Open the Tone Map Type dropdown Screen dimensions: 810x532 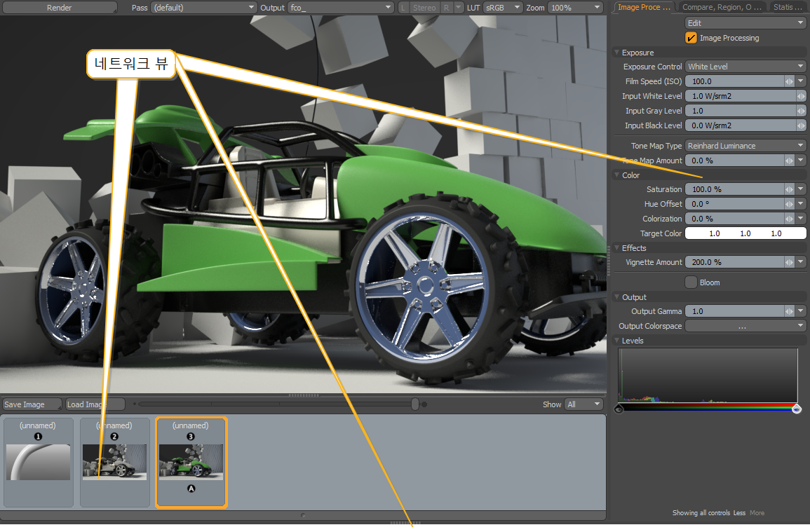(745, 146)
